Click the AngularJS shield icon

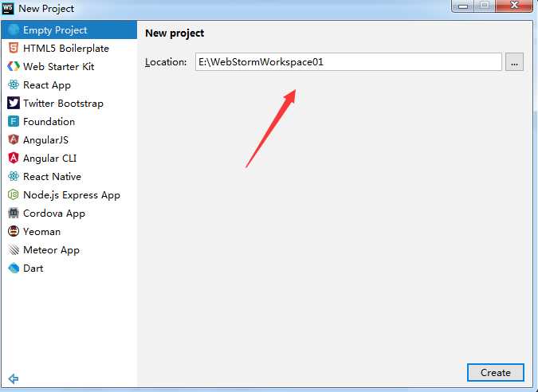point(14,139)
